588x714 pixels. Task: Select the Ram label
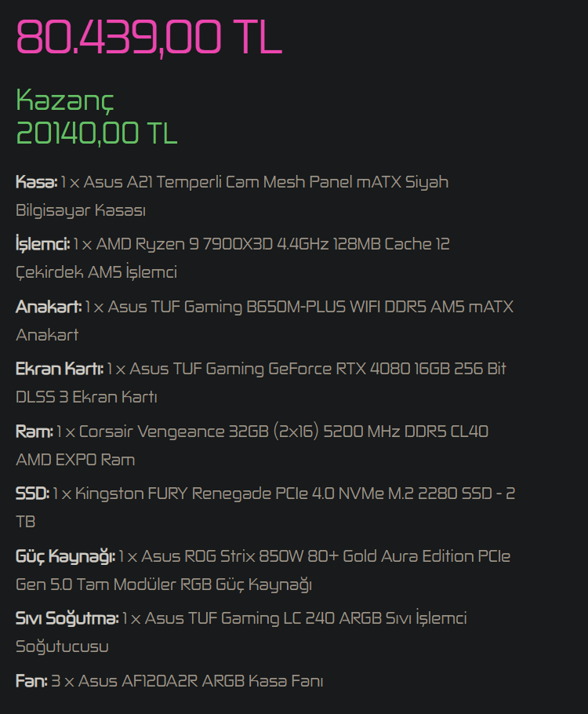tap(34, 432)
